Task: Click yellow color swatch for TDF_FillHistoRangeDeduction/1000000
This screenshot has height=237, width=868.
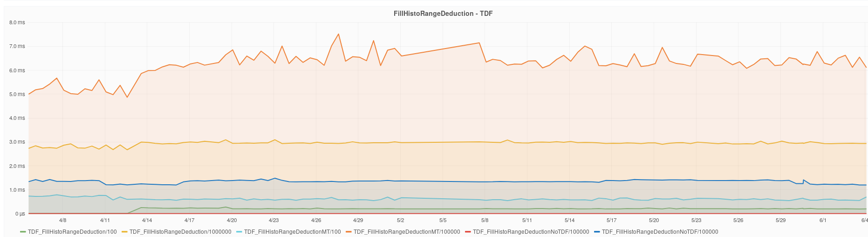Action: point(124,232)
